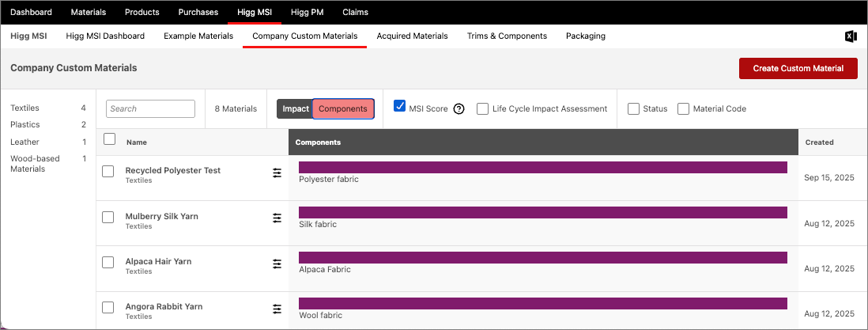Open the Recycled Polyester Test material
The width and height of the screenshot is (868, 330).
pyautogui.click(x=173, y=170)
